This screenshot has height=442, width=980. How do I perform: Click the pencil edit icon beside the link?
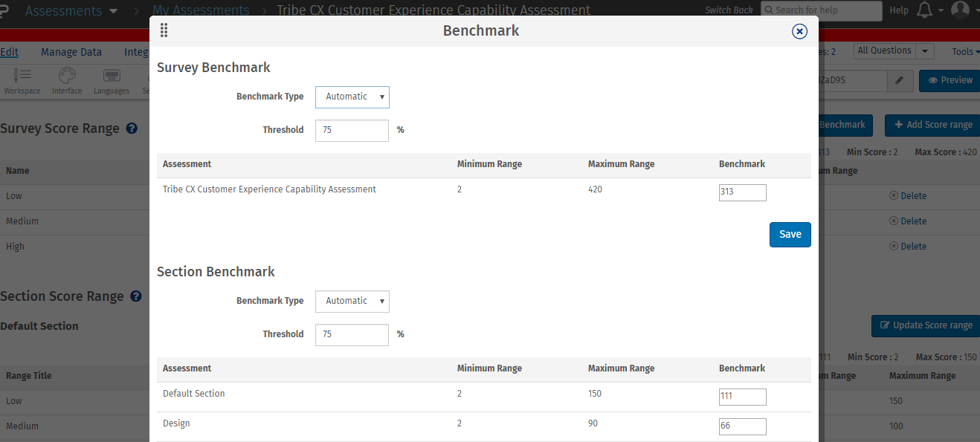tap(899, 80)
